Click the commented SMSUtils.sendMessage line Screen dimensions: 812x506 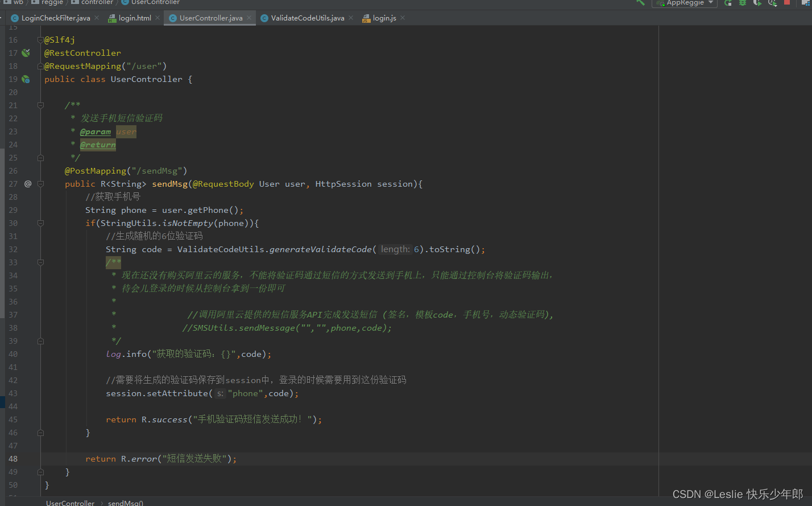point(287,328)
